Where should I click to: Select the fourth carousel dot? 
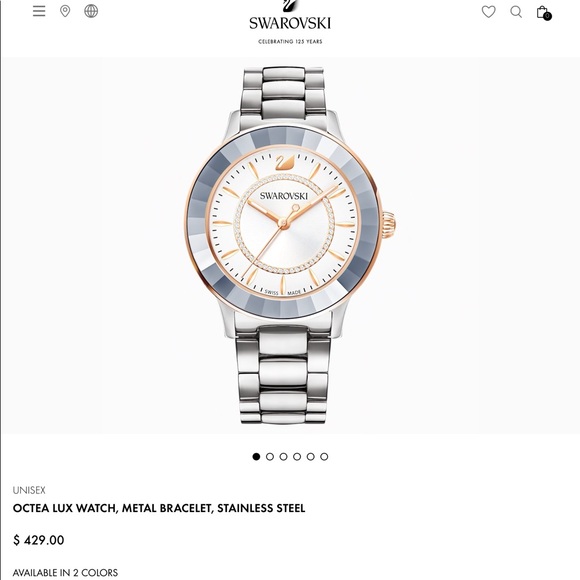(x=297, y=456)
